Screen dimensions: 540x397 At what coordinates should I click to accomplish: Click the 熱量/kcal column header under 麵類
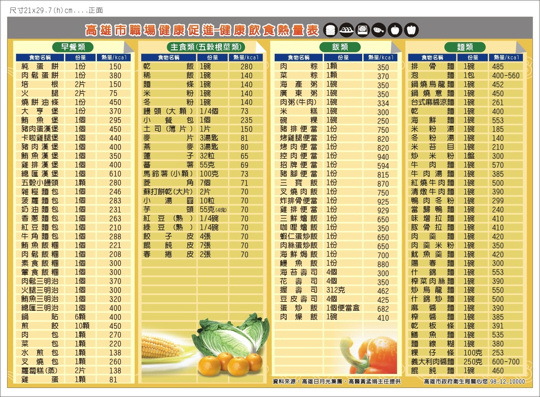[506, 57]
